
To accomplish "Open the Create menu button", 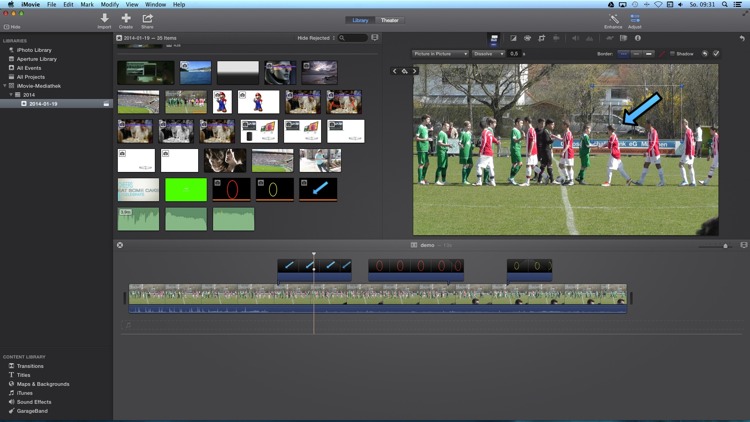I will point(126,19).
